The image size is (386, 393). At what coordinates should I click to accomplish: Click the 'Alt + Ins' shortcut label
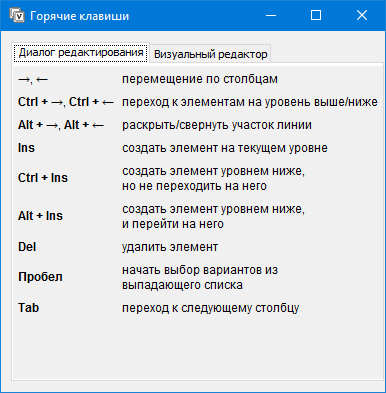pyautogui.click(x=40, y=216)
